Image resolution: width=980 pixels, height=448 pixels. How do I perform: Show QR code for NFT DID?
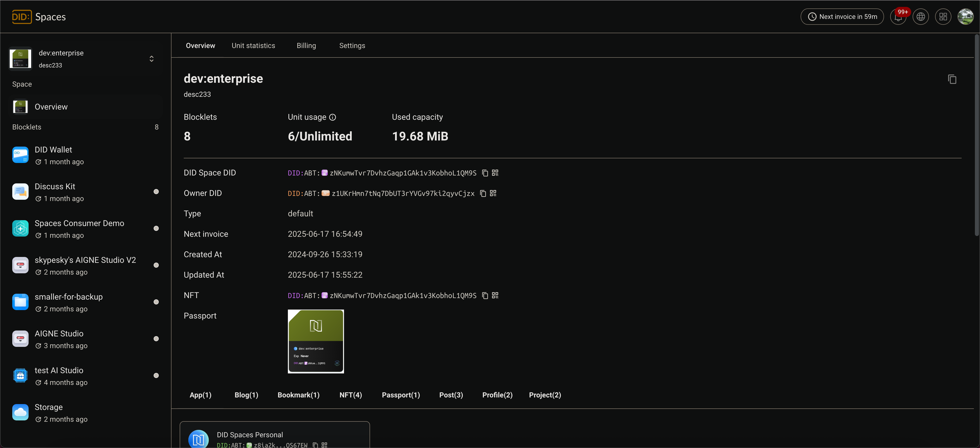pyautogui.click(x=495, y=295)
